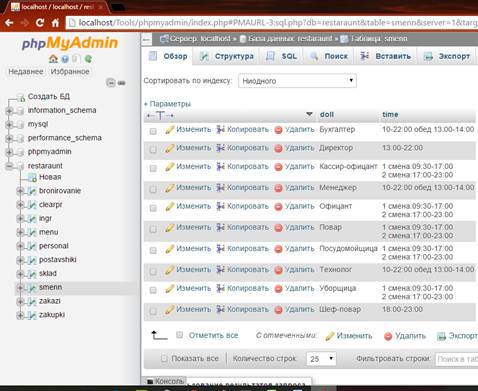Expand the phpmyadmin database node
This screenshot has width=478, height=391.
(9, 152)
